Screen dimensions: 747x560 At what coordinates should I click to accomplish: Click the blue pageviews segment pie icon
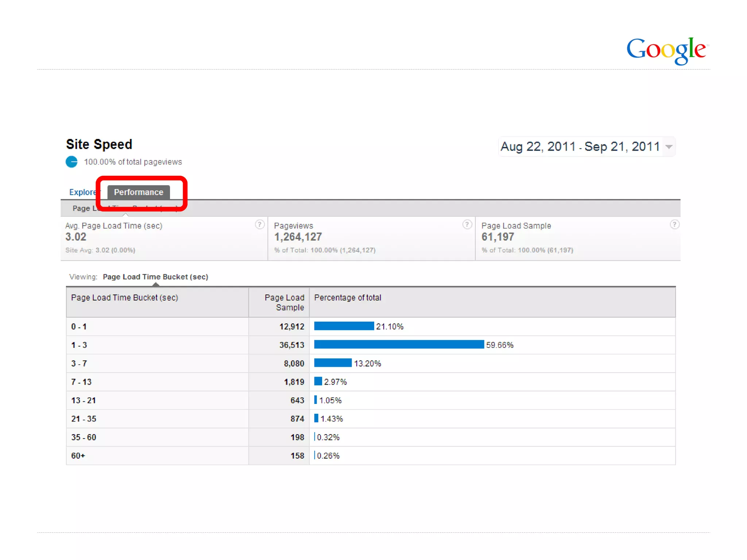pos(72,162)
